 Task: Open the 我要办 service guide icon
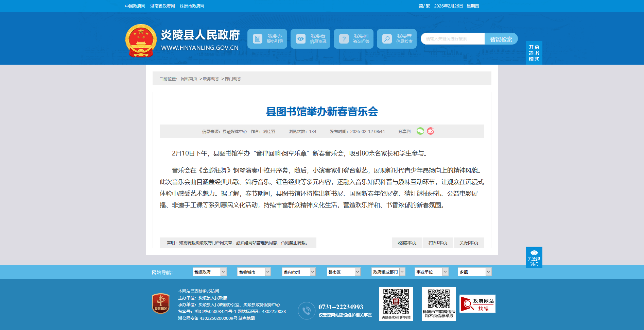tap(258, 39)
